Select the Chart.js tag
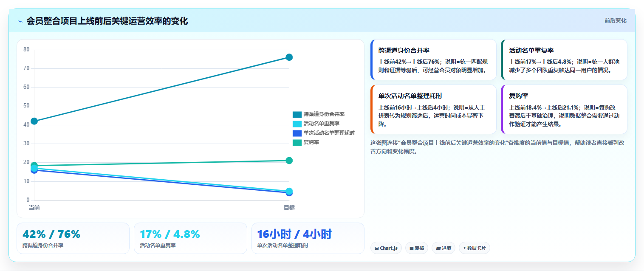 386,248
